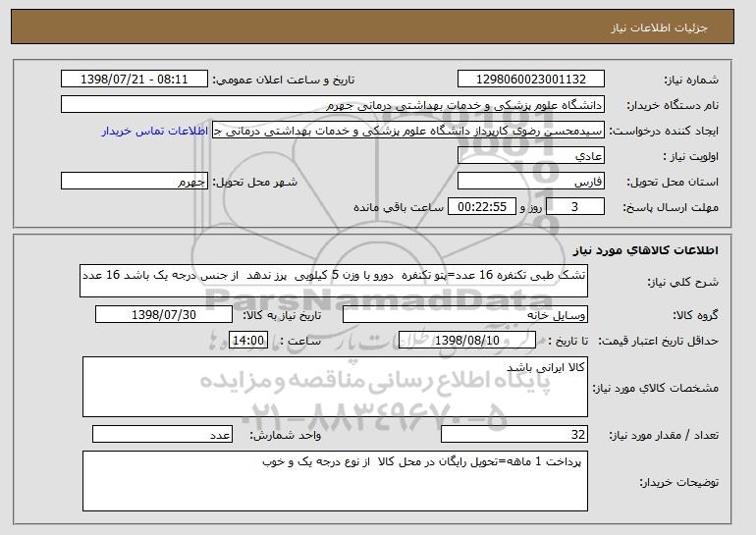Click delivery province field فارس
Screen dimensions: 756x535
[531, 182]
